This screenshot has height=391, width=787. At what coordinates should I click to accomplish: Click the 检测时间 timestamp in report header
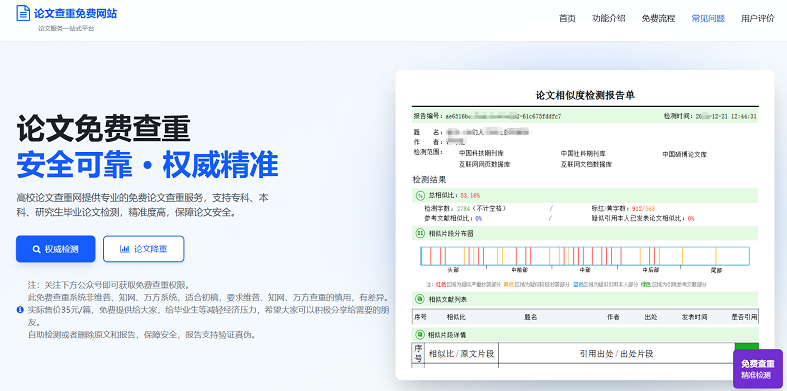[x=710, y=116]
